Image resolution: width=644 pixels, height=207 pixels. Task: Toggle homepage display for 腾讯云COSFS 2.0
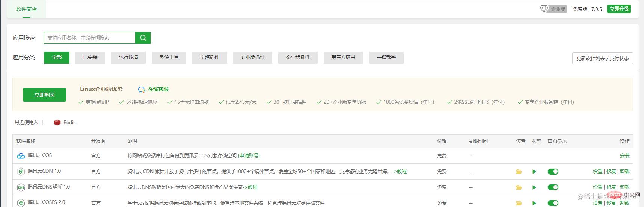(553, 203)
